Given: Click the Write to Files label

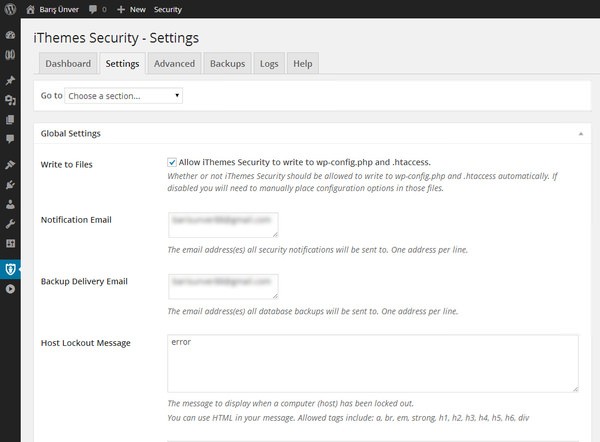Looking at the screenshot, I should [67, 165].
